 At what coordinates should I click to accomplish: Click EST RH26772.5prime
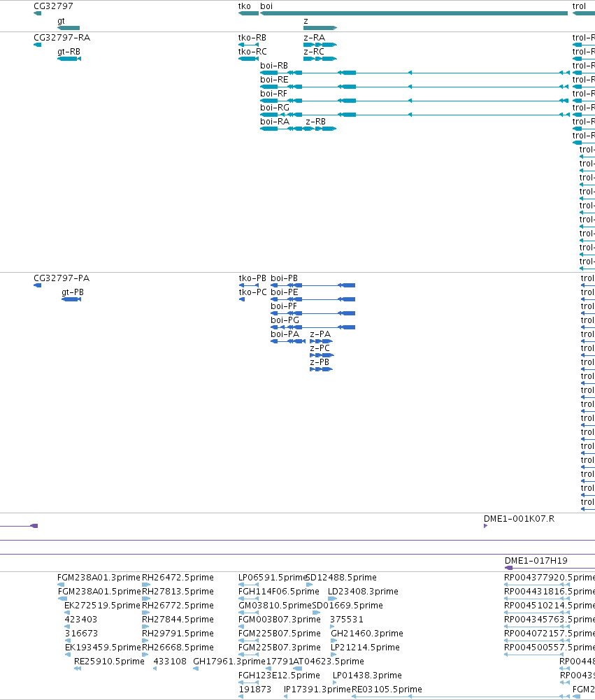point(146,613)
